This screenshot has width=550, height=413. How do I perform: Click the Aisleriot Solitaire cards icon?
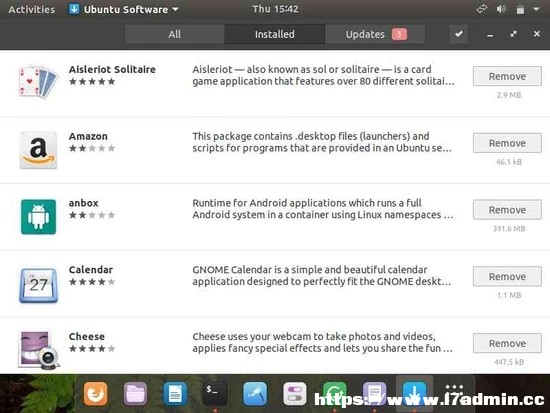tap(38, 81)
